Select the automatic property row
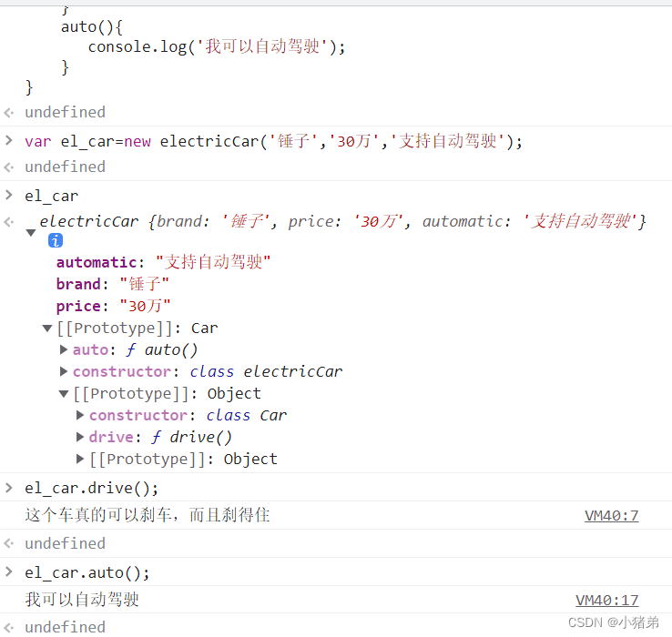Viewport: 672px width, 637px height. pos(163,262)
